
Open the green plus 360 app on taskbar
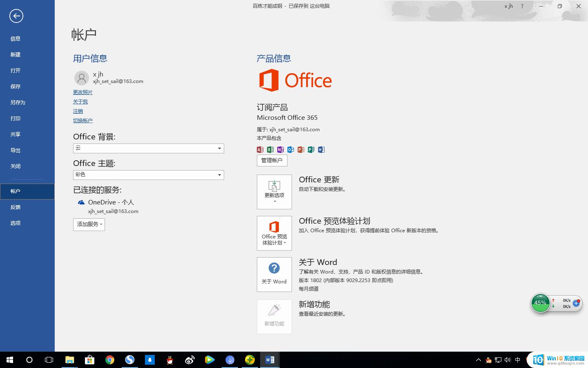(x=250, y=360)
